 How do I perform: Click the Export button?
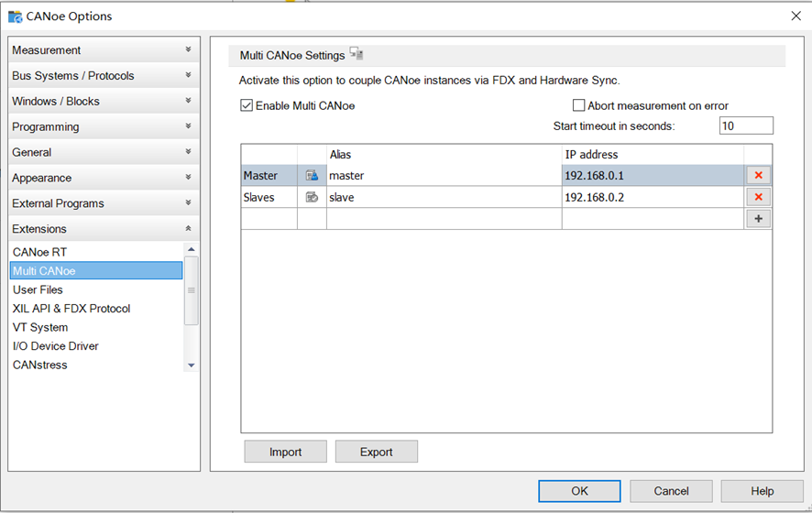377,452
